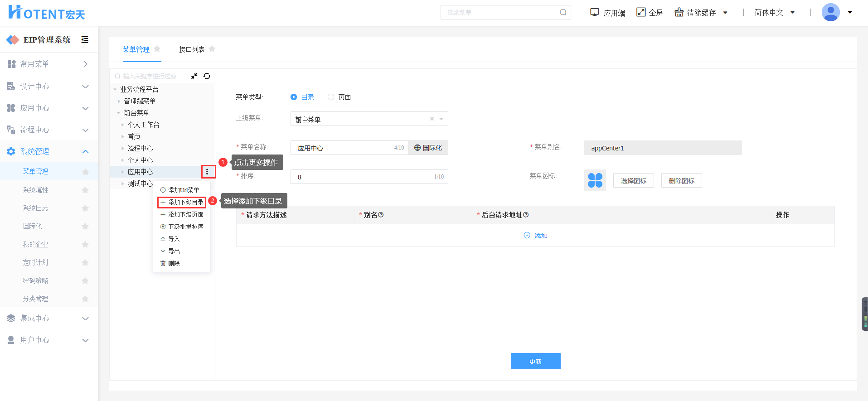Collapse the 业务流程平台 tree node
Image resolution: width=868 pixels, height=401 pixels.
[x=115, y=90]
